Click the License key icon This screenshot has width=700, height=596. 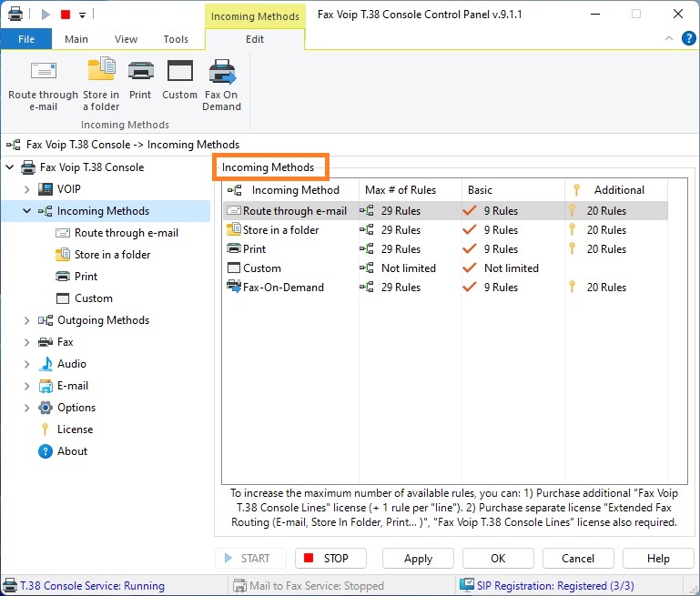coord(45,429)
